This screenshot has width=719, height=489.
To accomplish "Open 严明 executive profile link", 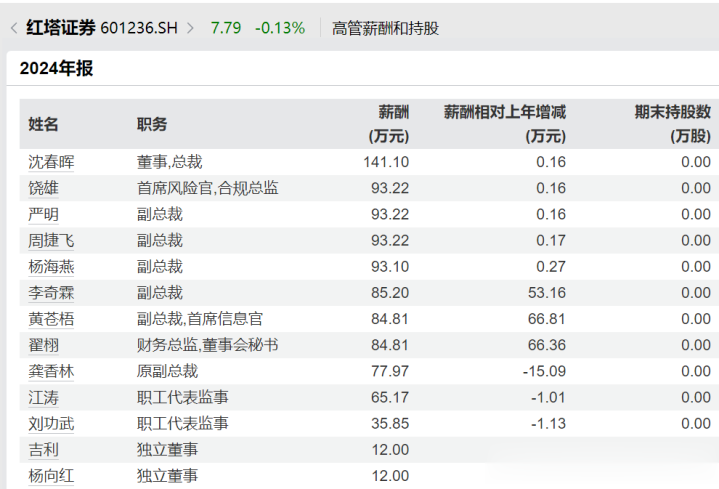I will click(x=43, y=214).
